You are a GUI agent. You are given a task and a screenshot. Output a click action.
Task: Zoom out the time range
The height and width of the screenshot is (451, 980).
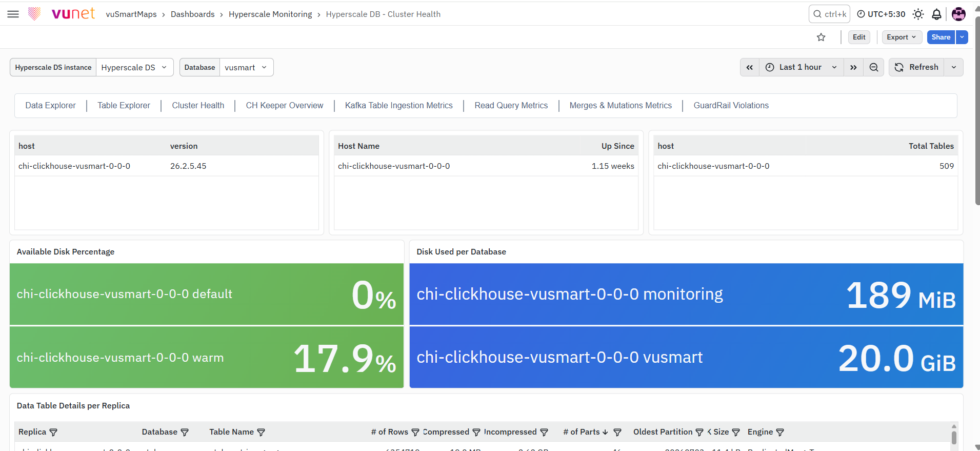point(874,67)
